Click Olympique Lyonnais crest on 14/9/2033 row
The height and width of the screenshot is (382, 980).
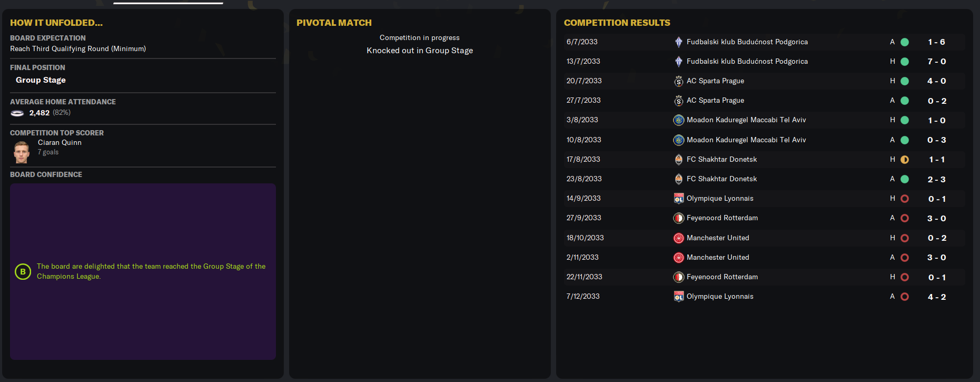(679, 199)
